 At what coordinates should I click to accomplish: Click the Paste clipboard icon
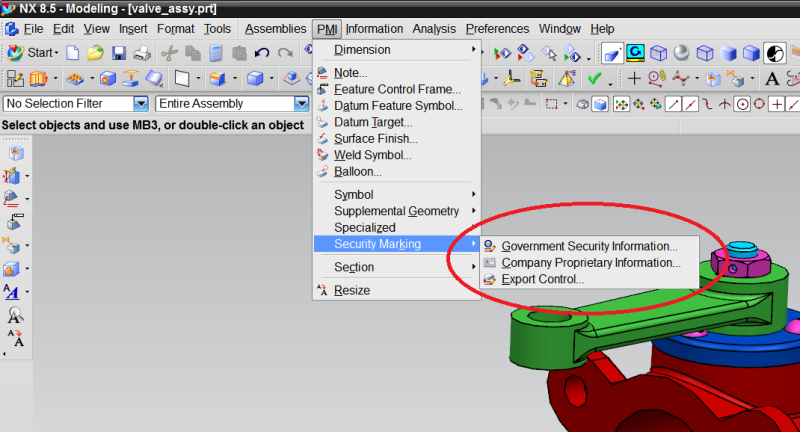(x=239, y=53)
